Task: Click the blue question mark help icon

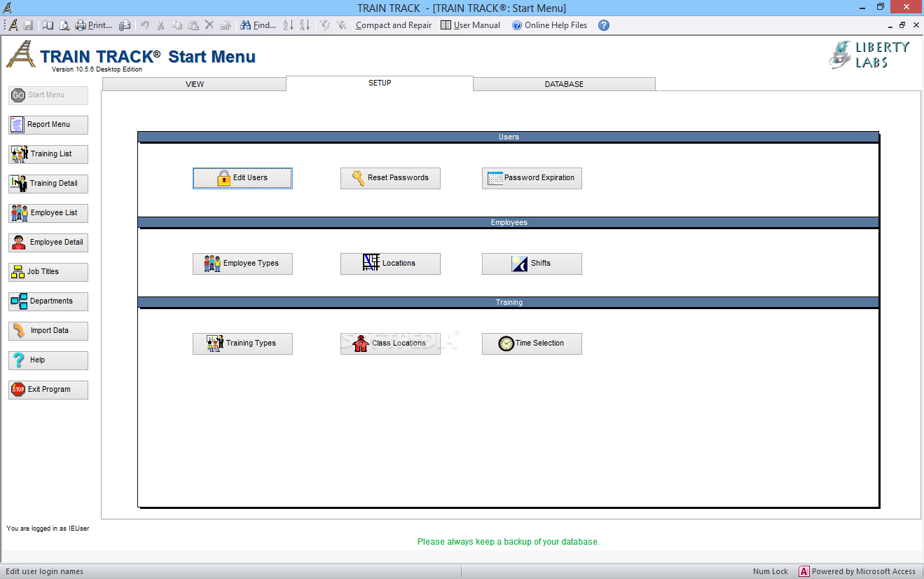Action: pos(604,25)
